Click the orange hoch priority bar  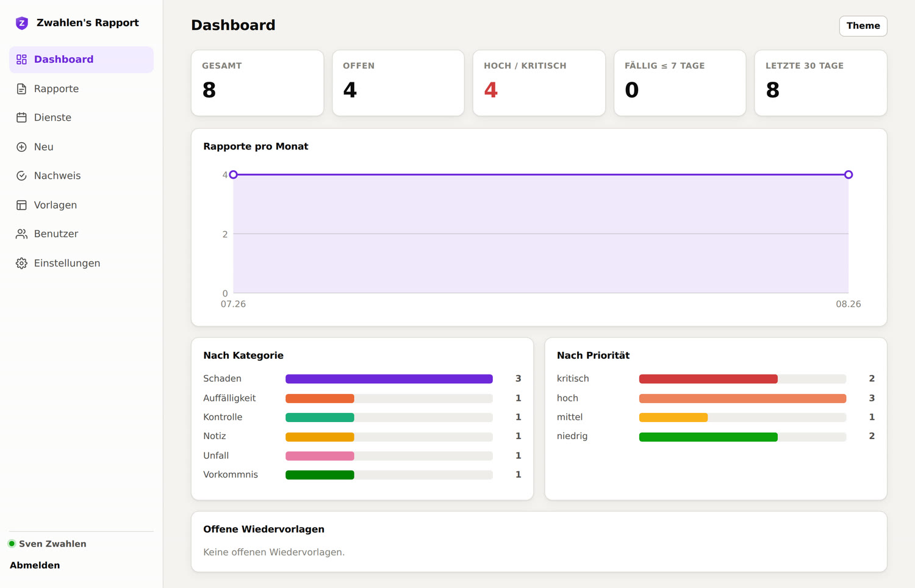pyautogui.click(x=743, y=398)
